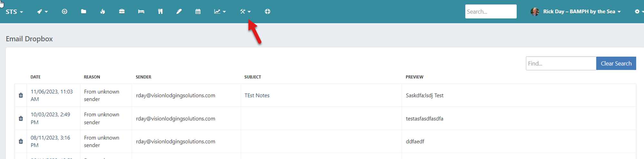Screen dimensions: 644x159
Task: Click sender email in ddfaedf row
Action: (x=175, y=142)
